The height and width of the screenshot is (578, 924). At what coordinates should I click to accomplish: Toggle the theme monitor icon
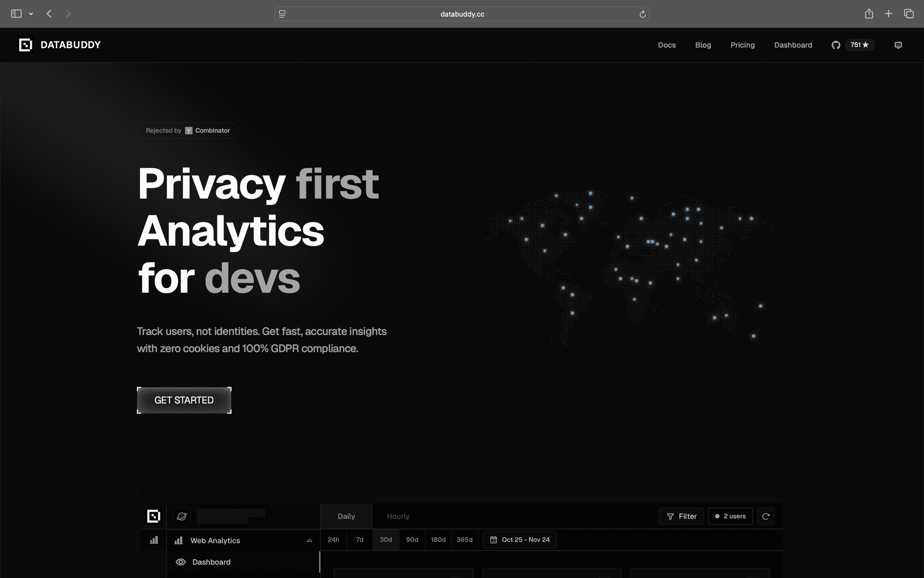click(x=898, y=45)
